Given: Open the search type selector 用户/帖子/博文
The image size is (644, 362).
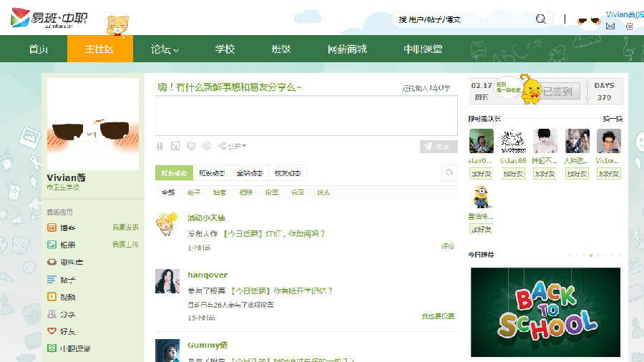Looking at the screenshot, I should click(429, 19).
